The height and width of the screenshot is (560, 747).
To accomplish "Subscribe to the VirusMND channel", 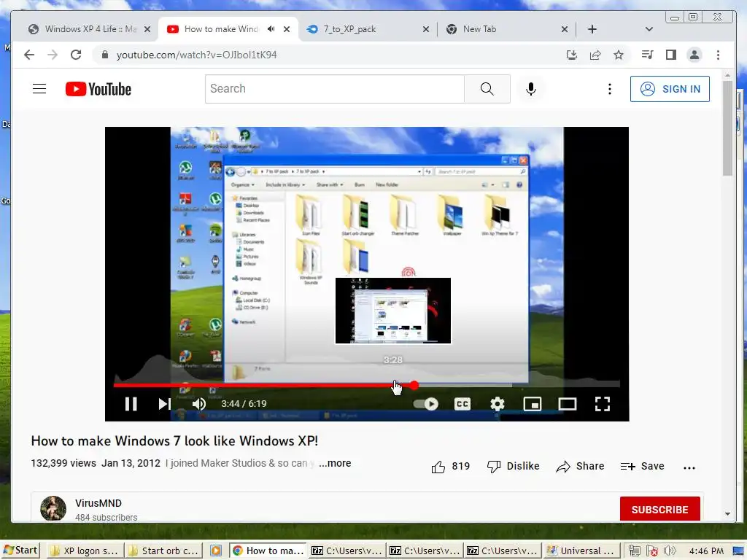I will point(659,509).
